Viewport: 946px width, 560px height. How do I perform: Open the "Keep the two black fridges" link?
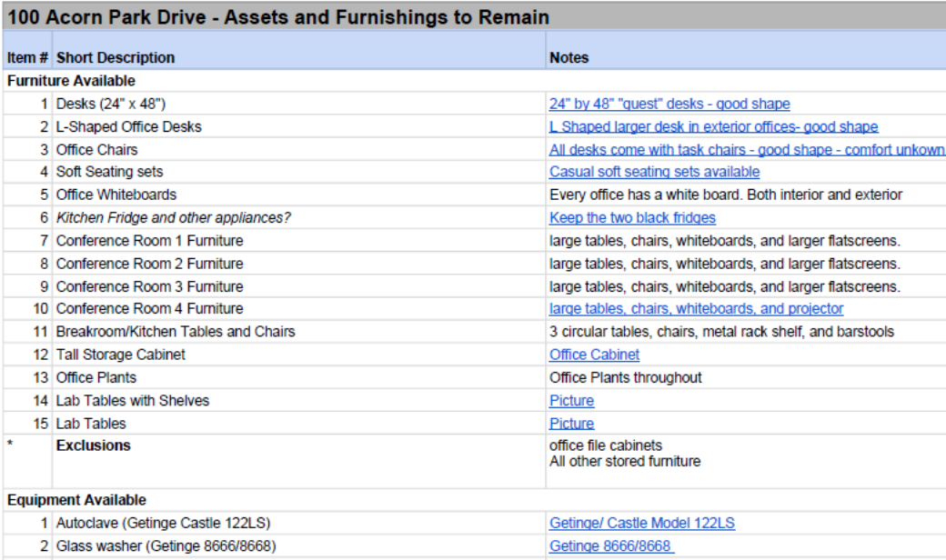pos(632,217)
